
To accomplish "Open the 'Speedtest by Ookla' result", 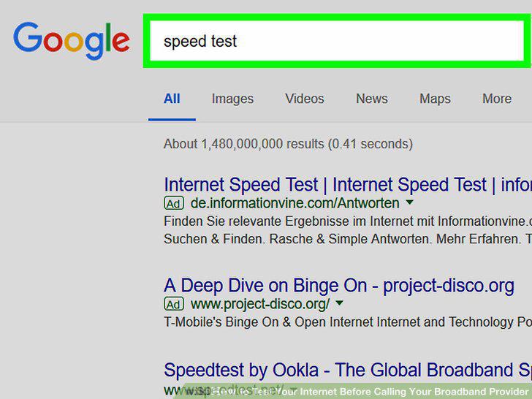I will click(x=348, y=370).
